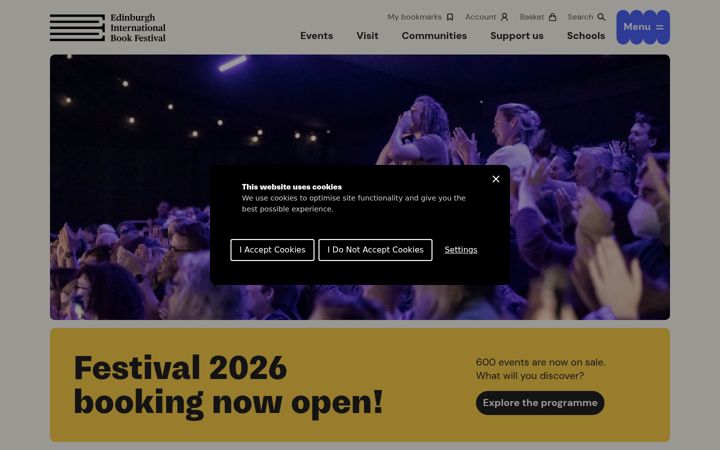Close the cookie dialog with the X
Viewport: 720px width, 450px height.
[496, 179]
